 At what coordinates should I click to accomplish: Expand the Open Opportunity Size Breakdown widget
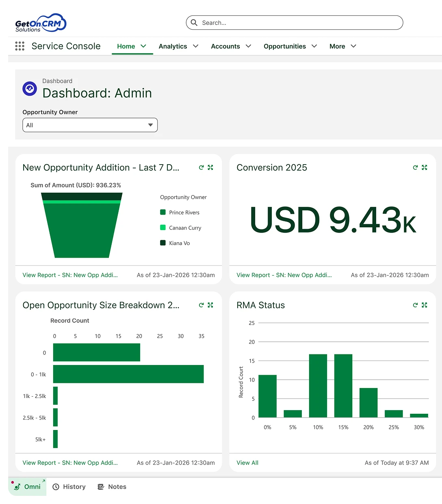210,305
